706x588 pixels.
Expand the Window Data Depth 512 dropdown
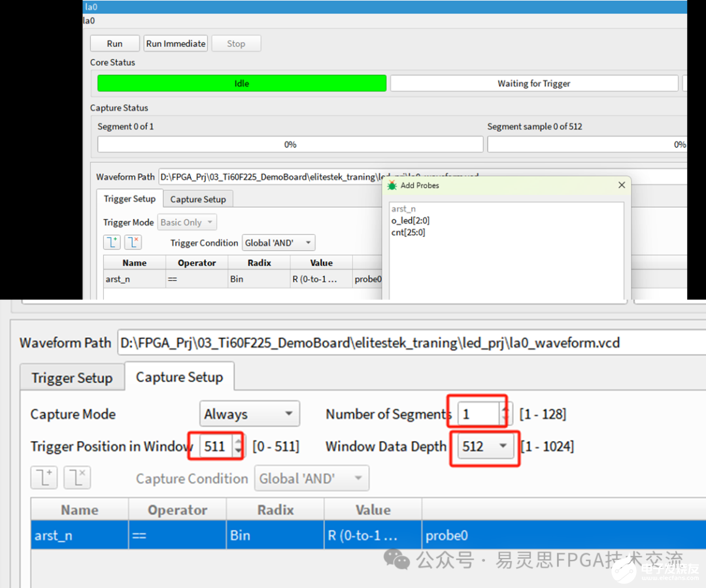click(484, 447)
